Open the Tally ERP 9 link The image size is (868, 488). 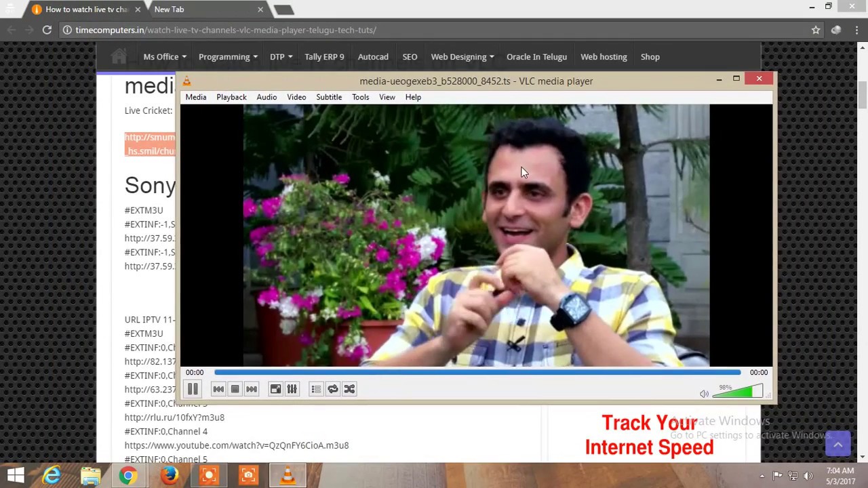[x=324, y=57]
